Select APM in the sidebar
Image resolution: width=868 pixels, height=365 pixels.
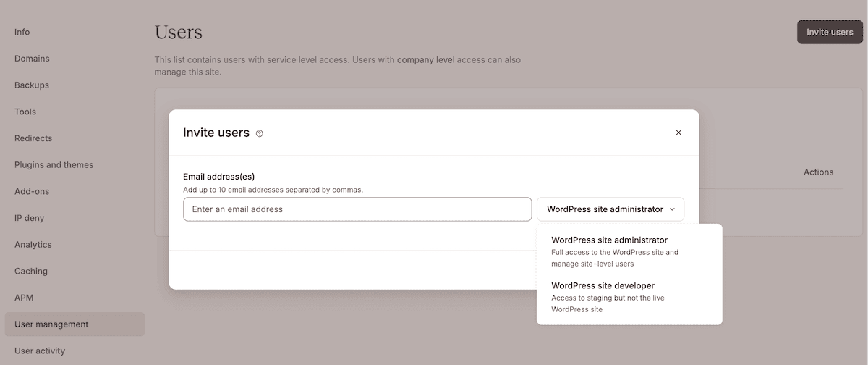point(24,298)
